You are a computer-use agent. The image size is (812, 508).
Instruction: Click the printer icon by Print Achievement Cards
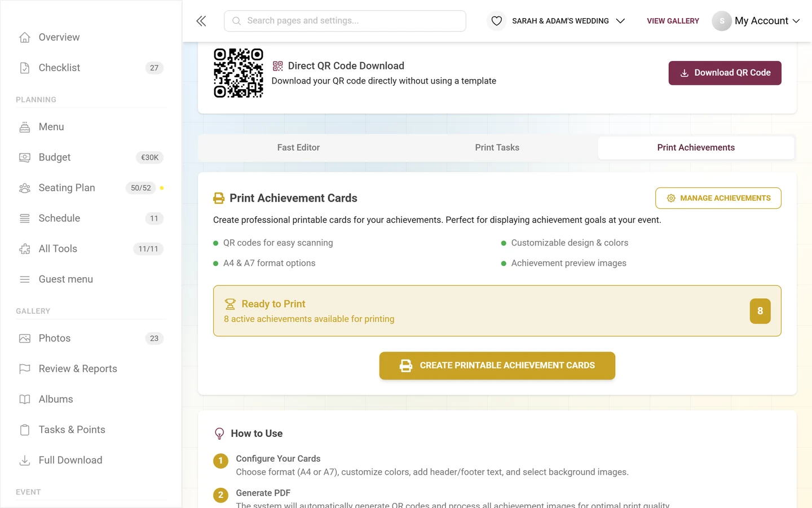pos(219,198)
